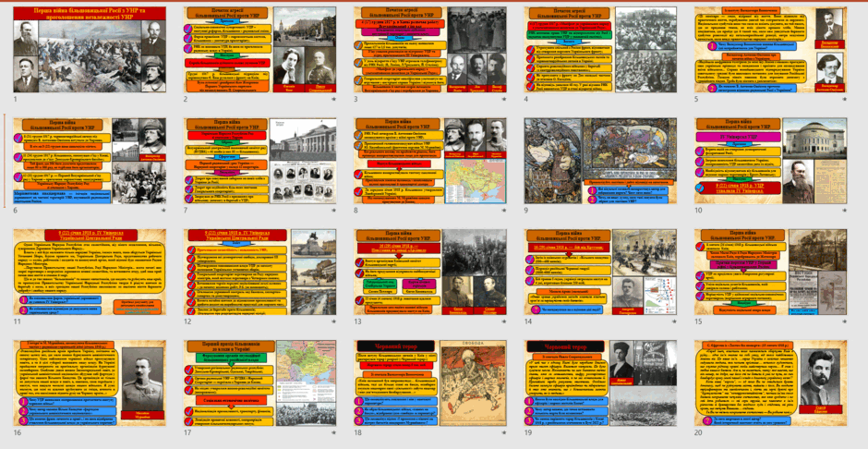Screen dimensions: 868x449
Task: Click the transition star icon under slide 14
Action: click(x=674, y=322)
